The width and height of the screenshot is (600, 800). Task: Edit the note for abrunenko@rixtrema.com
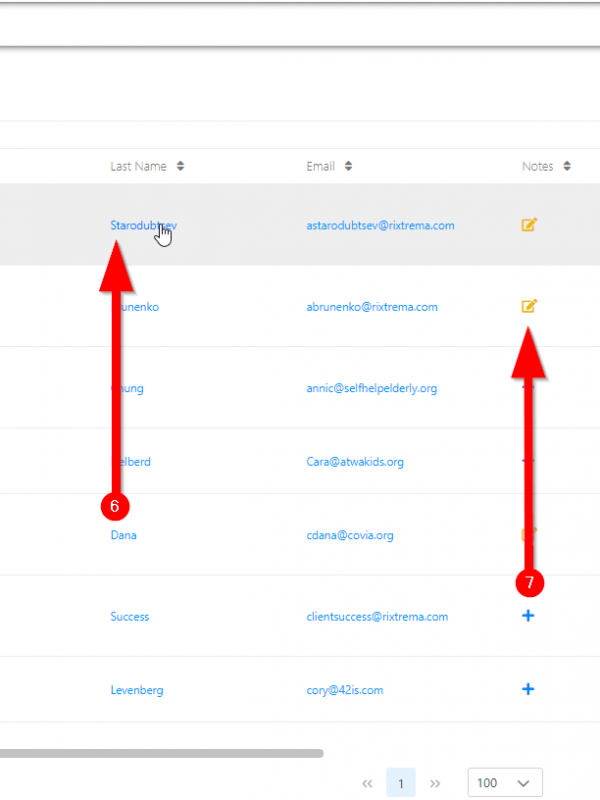point(529,306)
